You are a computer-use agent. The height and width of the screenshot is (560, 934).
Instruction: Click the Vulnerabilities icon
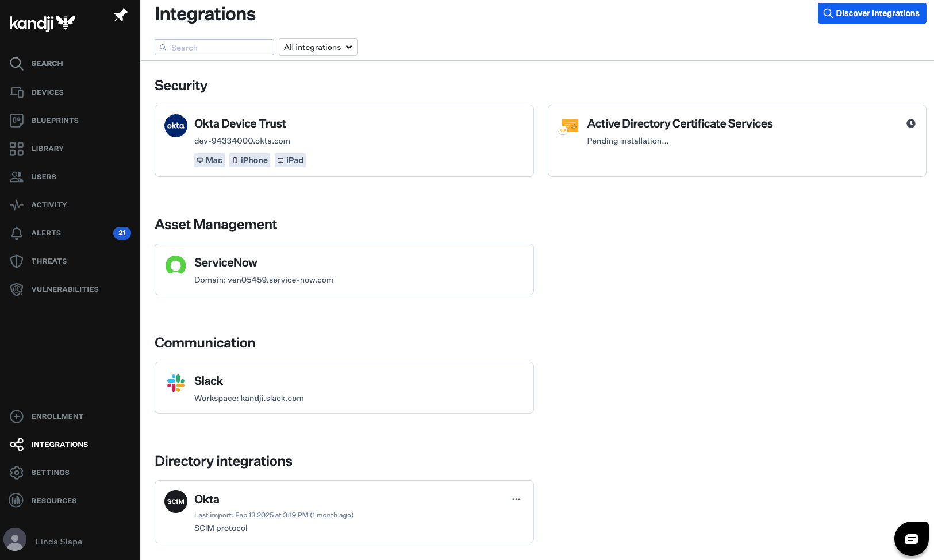click(17, 289)
